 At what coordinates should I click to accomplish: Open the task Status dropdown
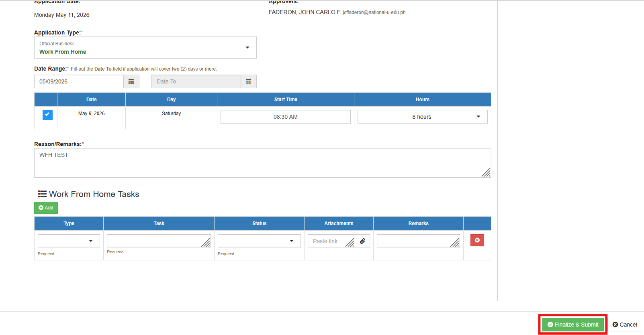click(x=259, y=241)
